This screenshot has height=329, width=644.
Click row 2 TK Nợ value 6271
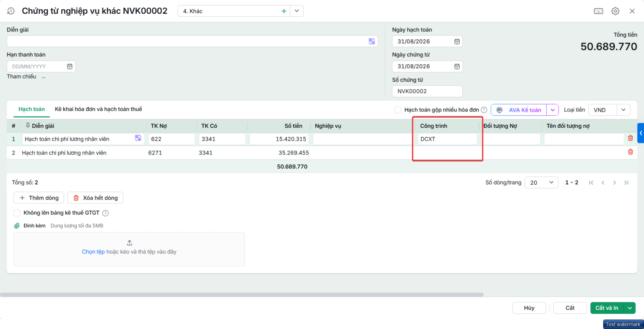pos(155,153)
